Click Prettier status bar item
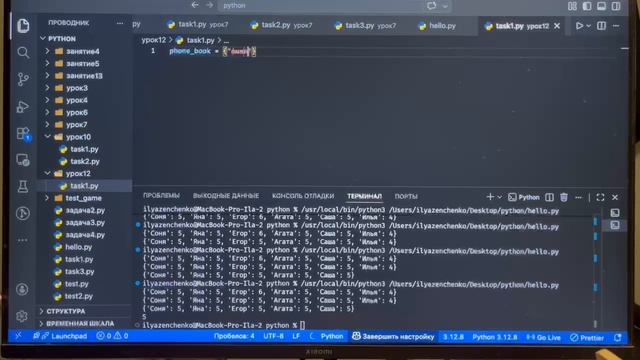The width and height of the screenshot is (640, 360). 587,338
